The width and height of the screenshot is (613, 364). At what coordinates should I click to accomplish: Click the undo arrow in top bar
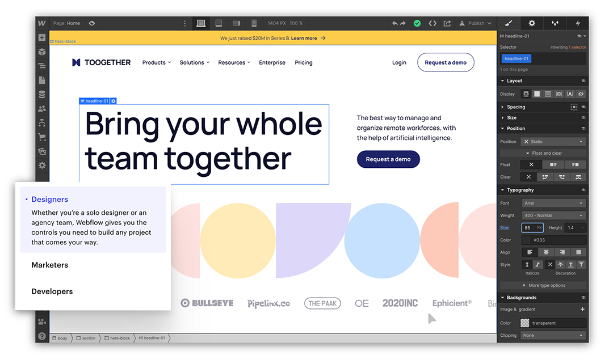coord(395,23)
